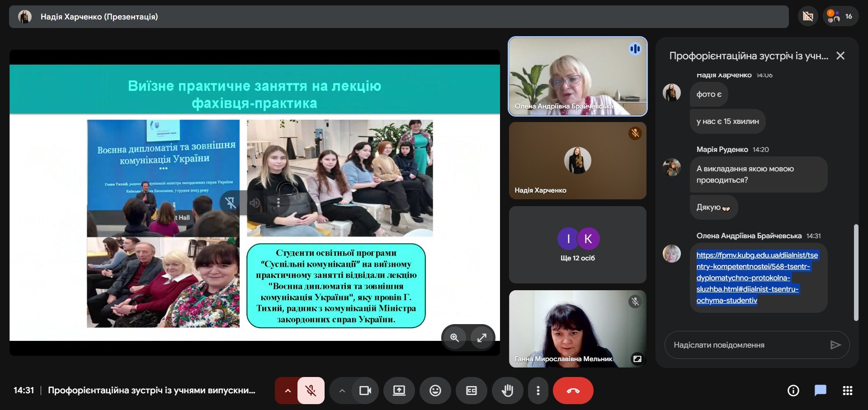Show all 16 participants
Screen dimensions: 868x410
point(840,17)
